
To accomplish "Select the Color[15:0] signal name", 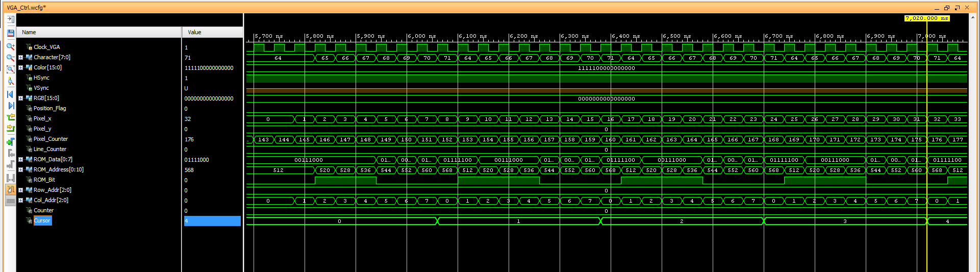I will 47,67.
